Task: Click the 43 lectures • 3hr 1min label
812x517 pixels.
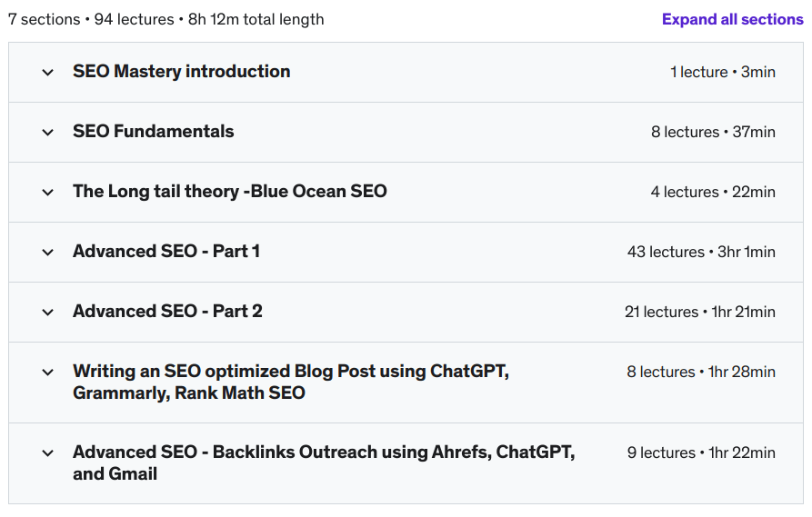Action: [x=701, y=252]
